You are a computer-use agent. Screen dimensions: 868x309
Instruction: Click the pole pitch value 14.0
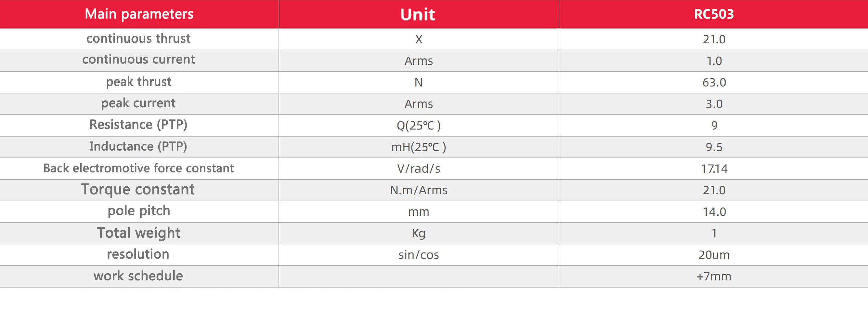(x=714, y=212)
